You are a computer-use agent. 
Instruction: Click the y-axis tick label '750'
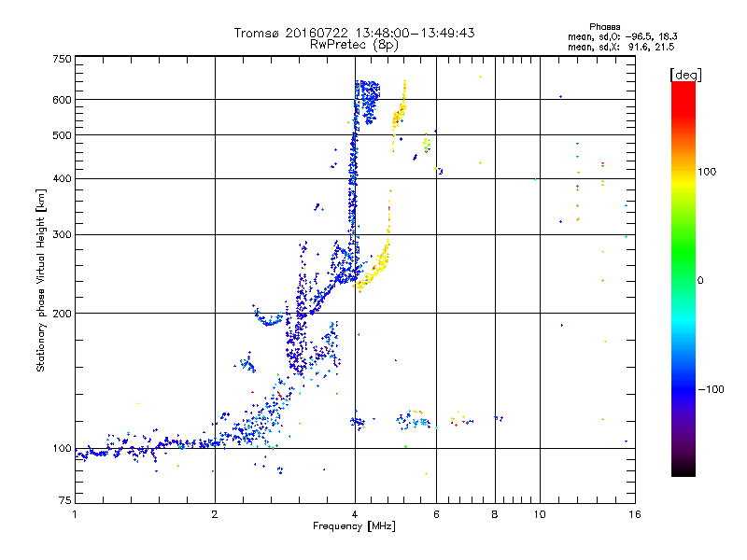(x=63, y=59)
